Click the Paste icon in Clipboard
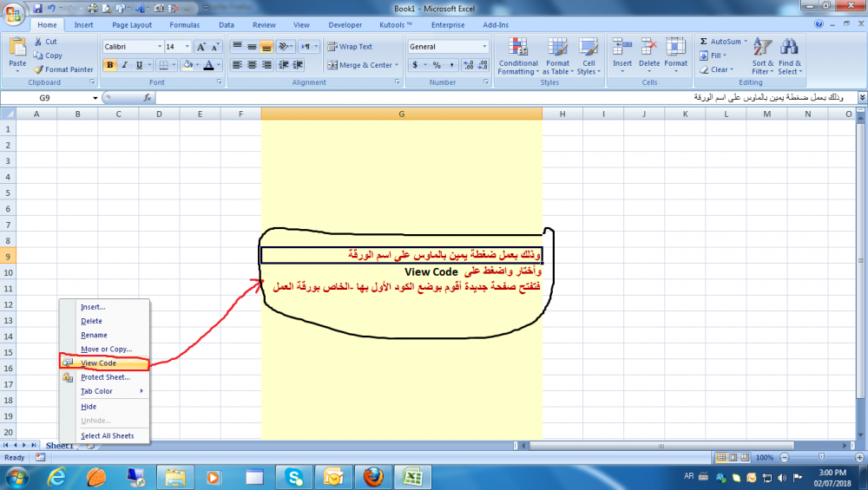Image resolution: width=868 pixels, height=490 pixels. tap(17, 48)
